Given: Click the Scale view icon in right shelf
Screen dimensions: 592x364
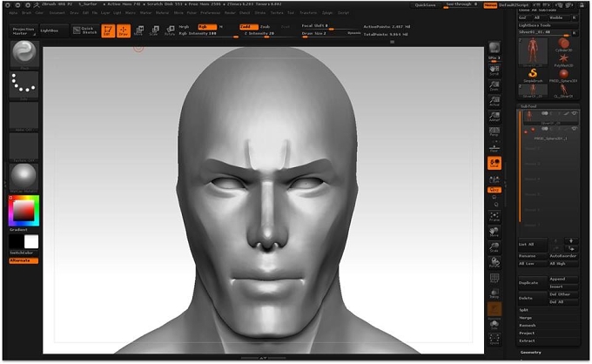Looking at the screenshot, I should 494,247.
